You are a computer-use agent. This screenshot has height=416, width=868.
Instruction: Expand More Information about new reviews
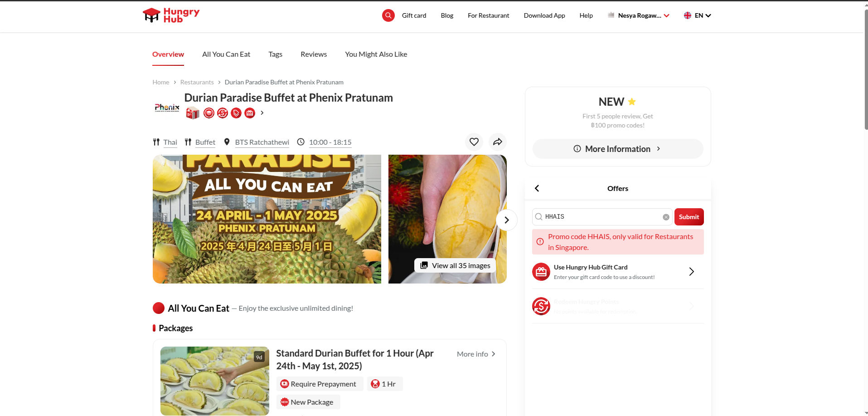(617, 149)
